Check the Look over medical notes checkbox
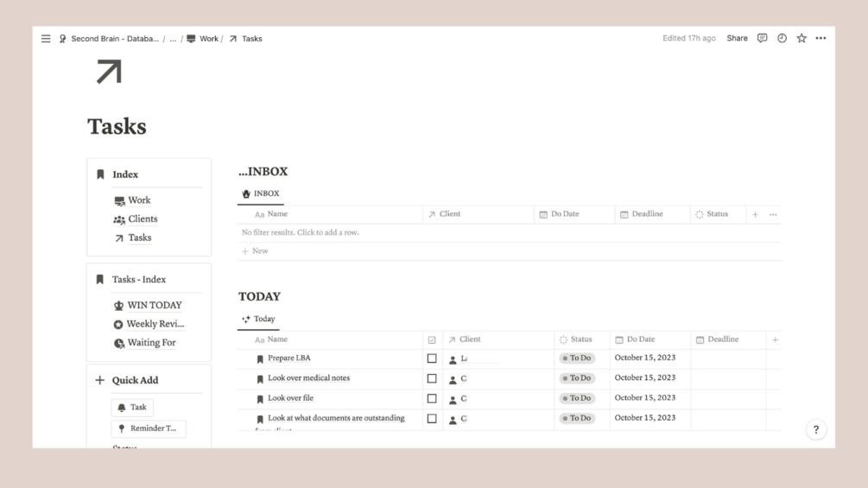868x488 pixels. coord(432,378)
